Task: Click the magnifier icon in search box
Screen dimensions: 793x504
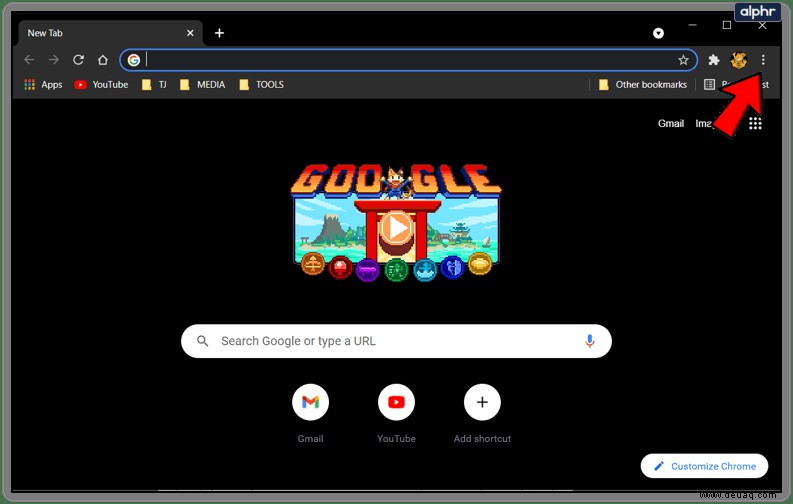Action: tap(202, 341)
